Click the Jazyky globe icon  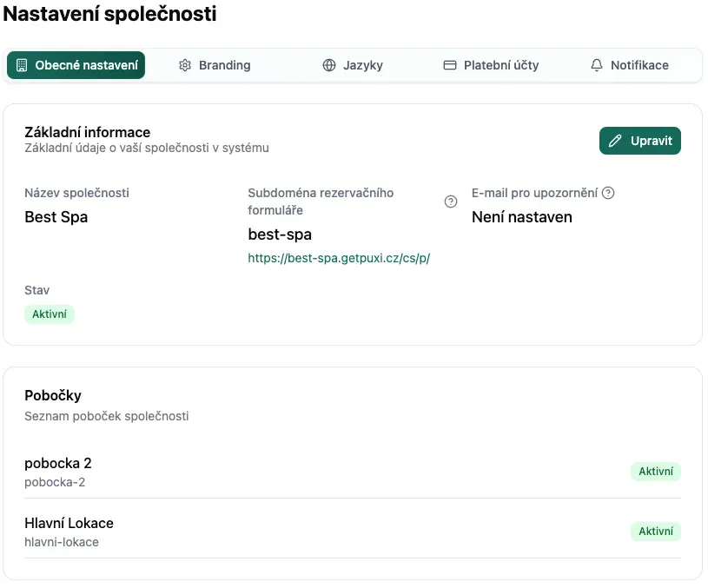click(x=328, y=64)
